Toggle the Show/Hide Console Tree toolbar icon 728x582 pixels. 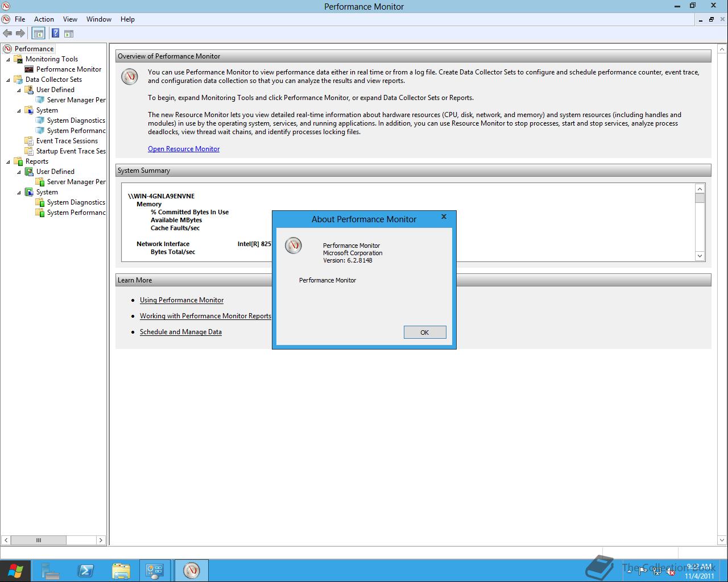[x=38, y=34]
